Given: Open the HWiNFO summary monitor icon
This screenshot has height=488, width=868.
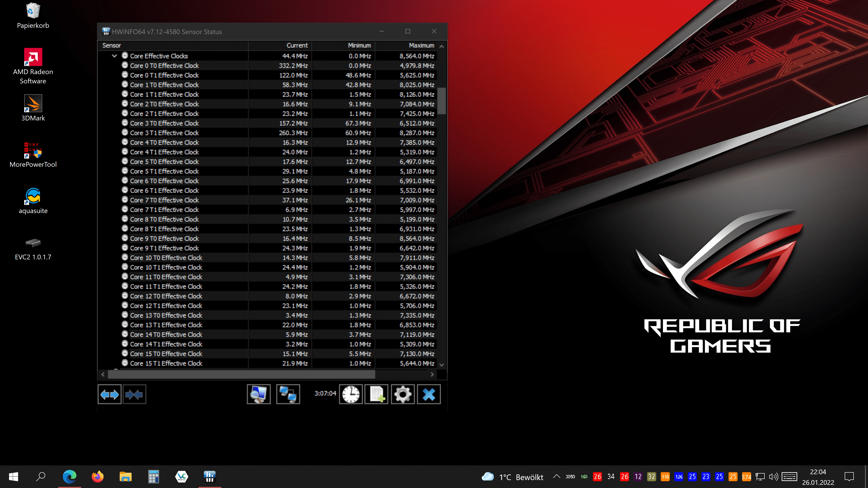Looking at the screenshot, I should [x=258, y=394].
